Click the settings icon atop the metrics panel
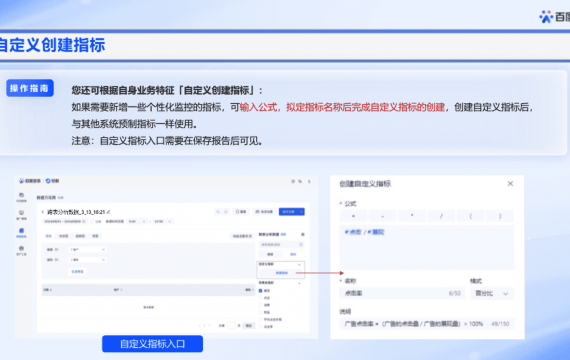This screenshot has width=570, height=360. tap(303, 234)
